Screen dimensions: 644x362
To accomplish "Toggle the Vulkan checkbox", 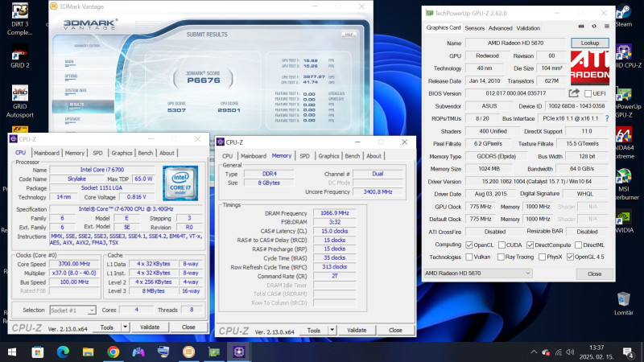I will (469, 257).
